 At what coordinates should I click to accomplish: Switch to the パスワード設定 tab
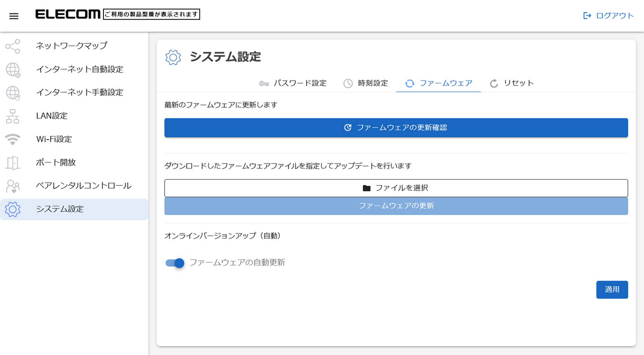tap(293, 83)
